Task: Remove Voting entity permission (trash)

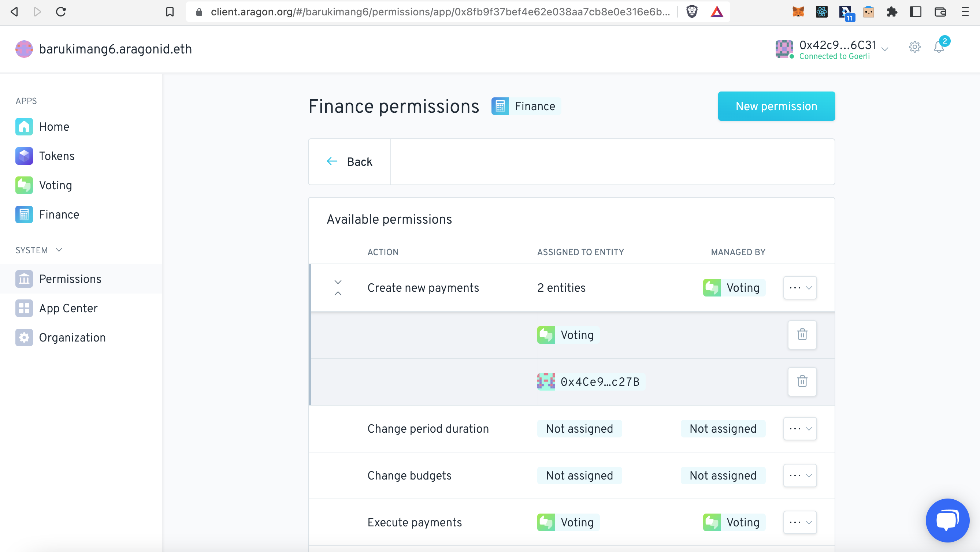Action: [x=802, y=335]
